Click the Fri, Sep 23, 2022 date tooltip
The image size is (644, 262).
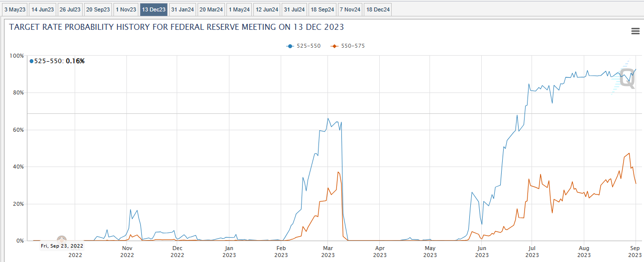click(62, 246)
